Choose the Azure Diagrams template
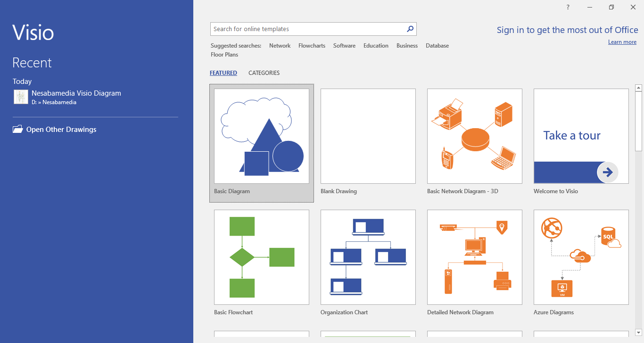 click(x=581, y=257)
